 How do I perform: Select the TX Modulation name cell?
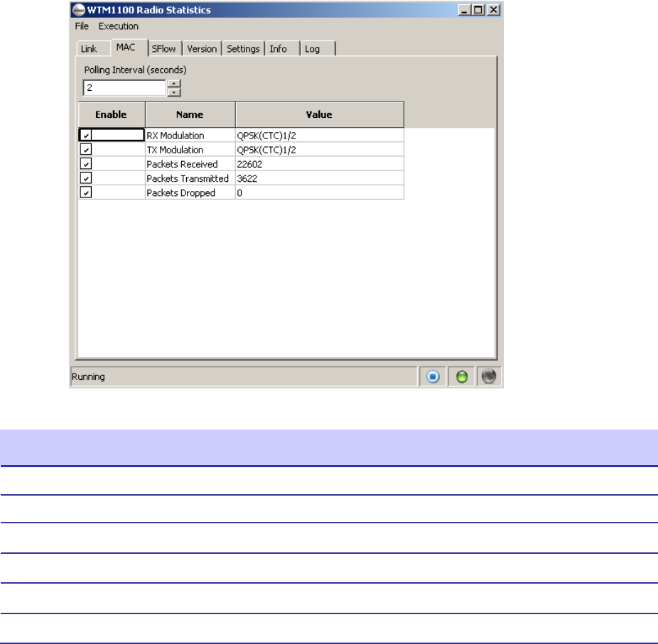click(190, 149)
